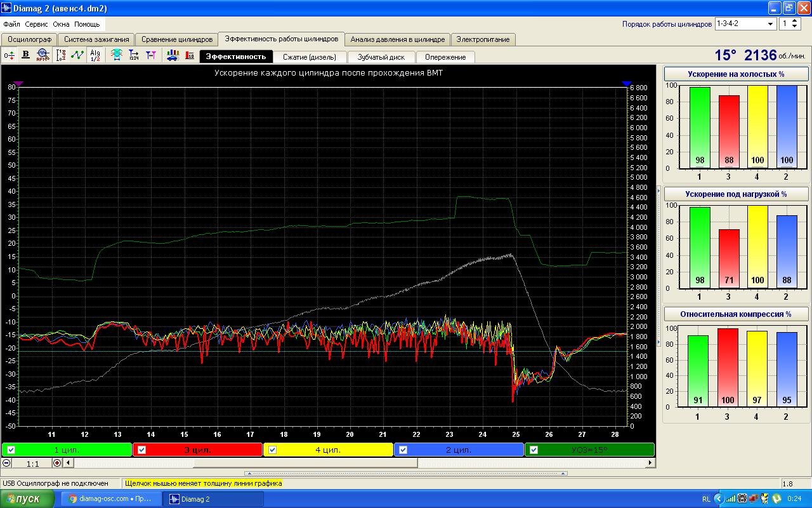Click the zoom out minus icon
The image size is (812, 508).
pos(6,463)
